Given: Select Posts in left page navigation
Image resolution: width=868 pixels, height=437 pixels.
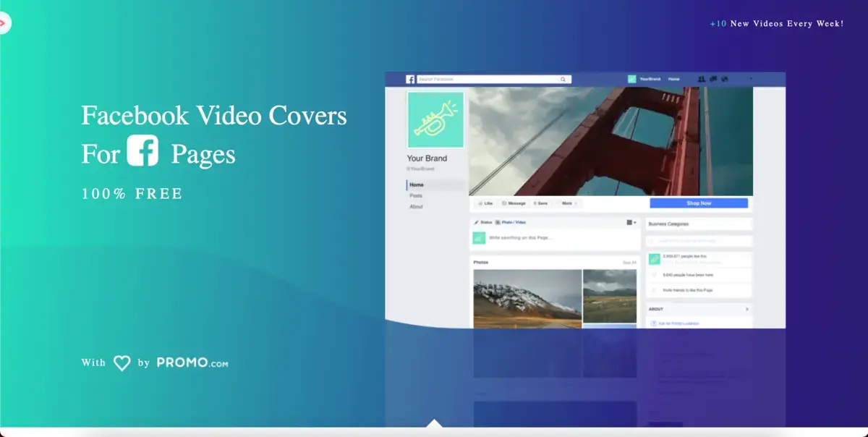Looking at the screenshot, I should pos(416,196).
